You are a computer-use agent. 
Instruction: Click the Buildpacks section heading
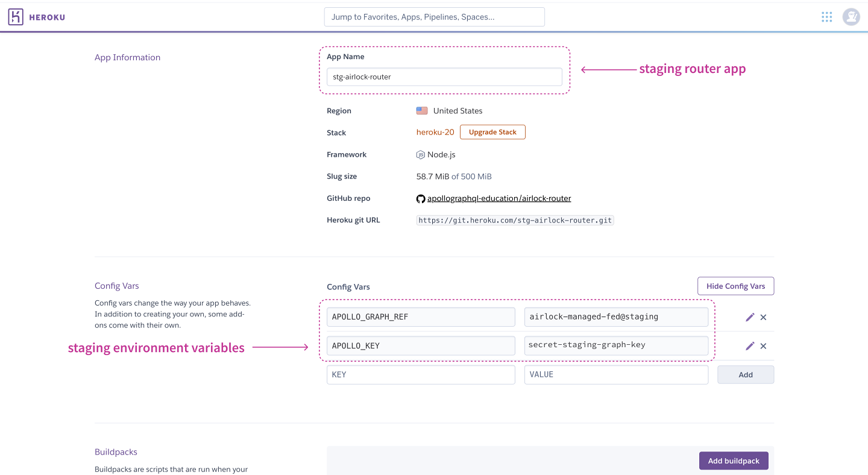click(x=116, y=451)
